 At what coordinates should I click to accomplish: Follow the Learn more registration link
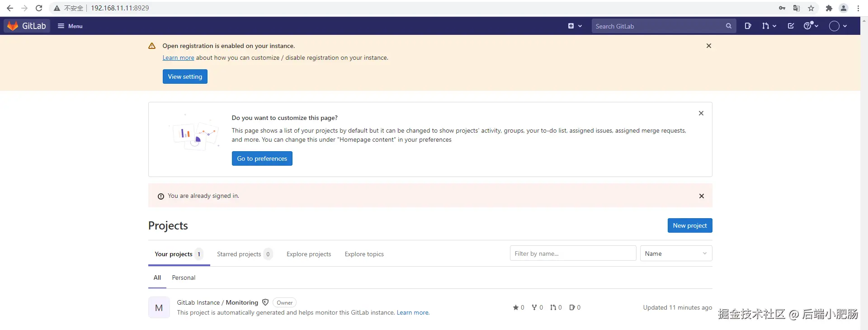coord(178,57)
